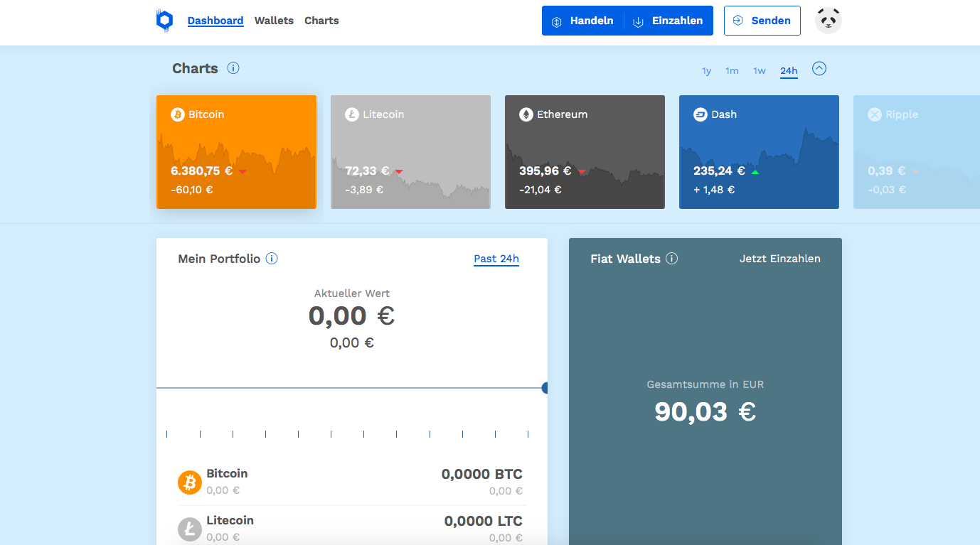Open the Dash chart card
Image resolution: width=980 pixels, height=545 pixels.
759,152
